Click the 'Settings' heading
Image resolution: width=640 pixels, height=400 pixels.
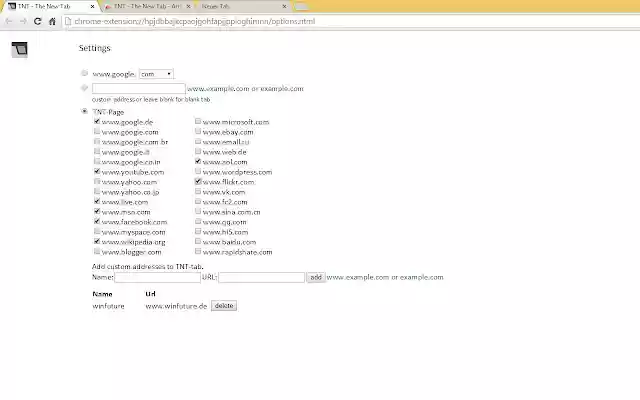[x=95, y=48]
